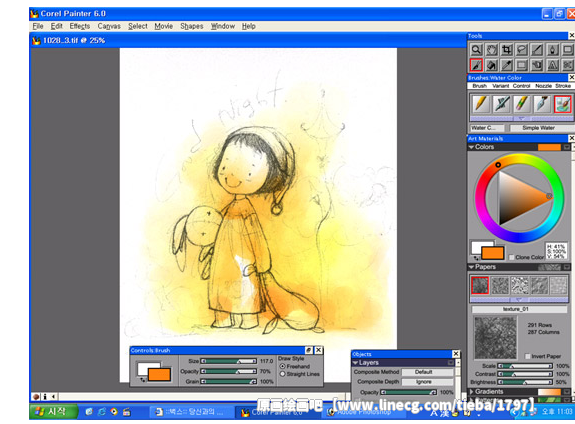Activate the Layer Adjuster pointing-hand tool
Image resolution: width=575 pixels, height=424 pixels.
tap(537, 65)
